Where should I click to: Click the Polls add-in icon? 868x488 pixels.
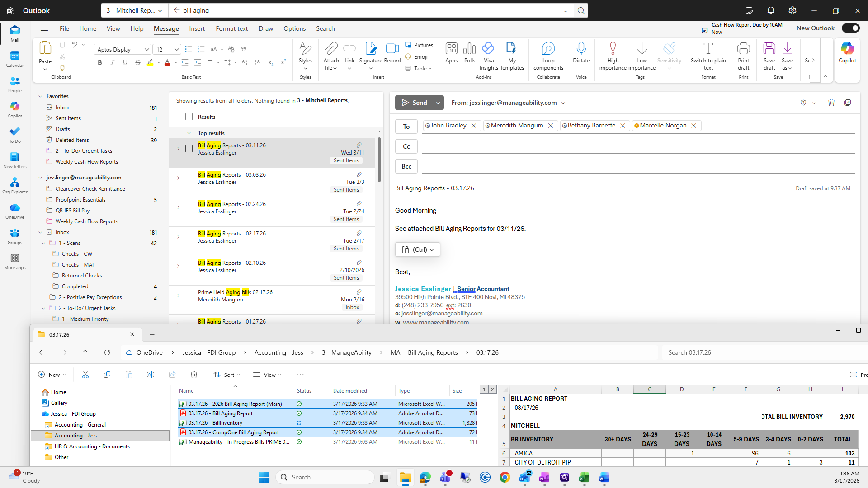tap(469, 49)
